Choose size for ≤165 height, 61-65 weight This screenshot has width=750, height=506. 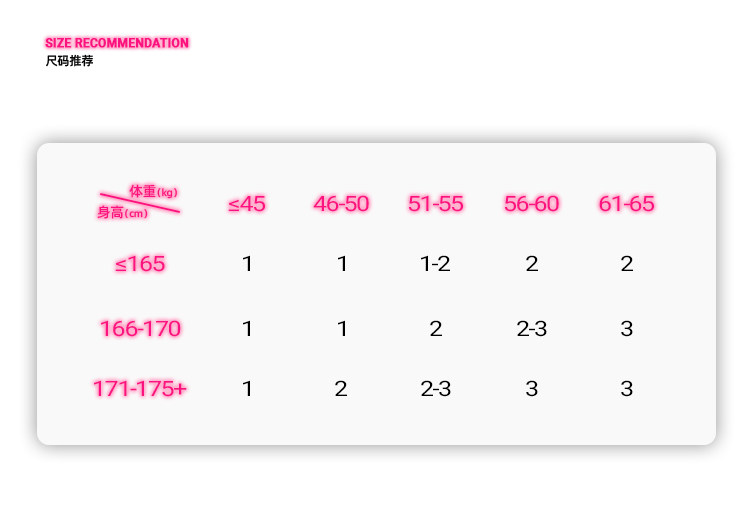pos(626,264)
